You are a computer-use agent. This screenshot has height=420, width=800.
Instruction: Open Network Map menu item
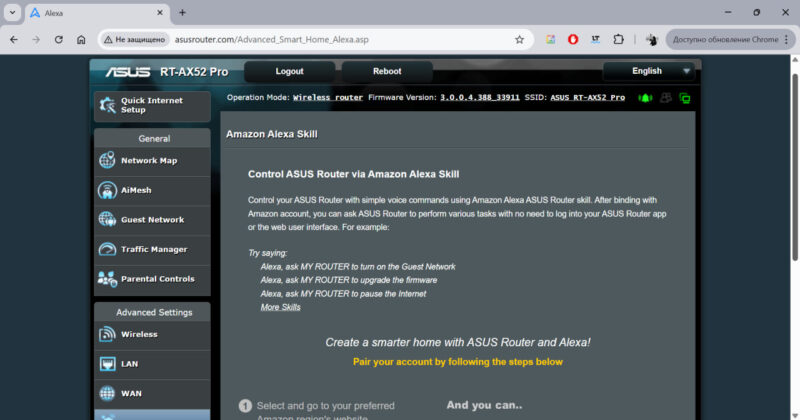(152, 160)
